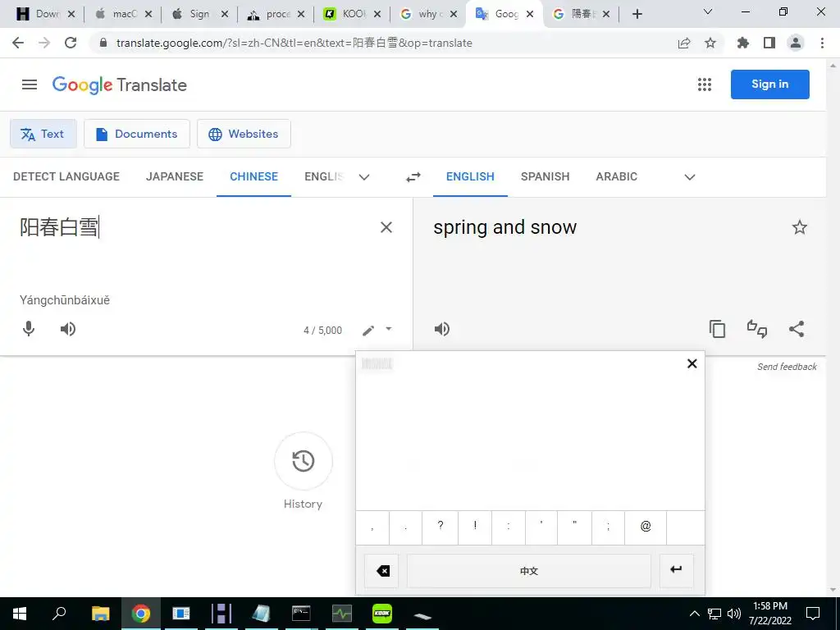This screenshot has height=630, width=840.
Task: Select Arabic as target language
Action: click(617, 177)
